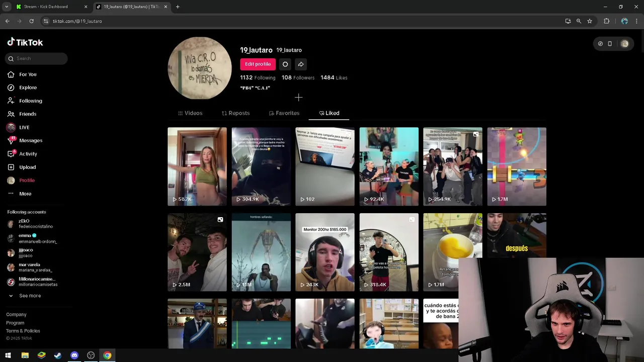Open Company footer link

point(16,314)
